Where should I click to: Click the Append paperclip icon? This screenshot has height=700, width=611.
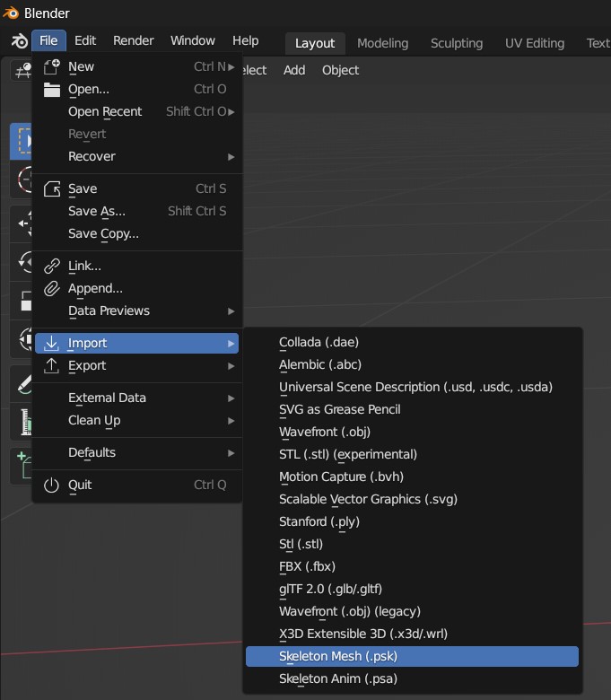pos(52,288)
